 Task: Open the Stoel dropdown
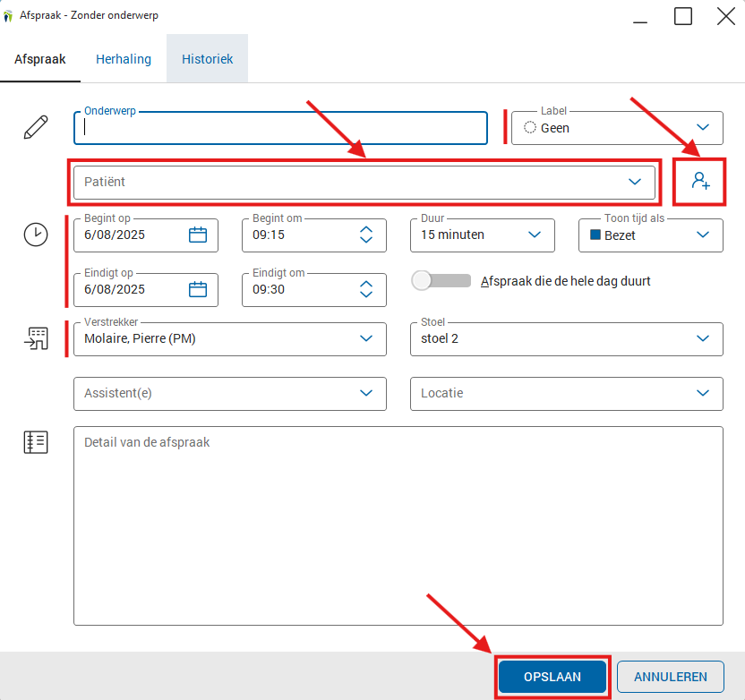(x=703, y=338)
